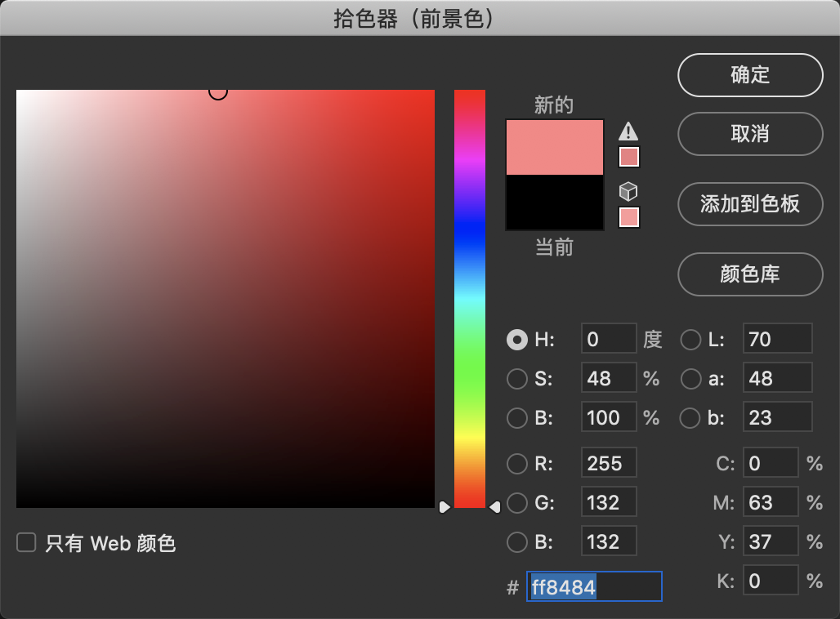The image size is (840, 619).
Task: Select closest web-safe swatch below cube icon
Action: click(x=628, y=216)
